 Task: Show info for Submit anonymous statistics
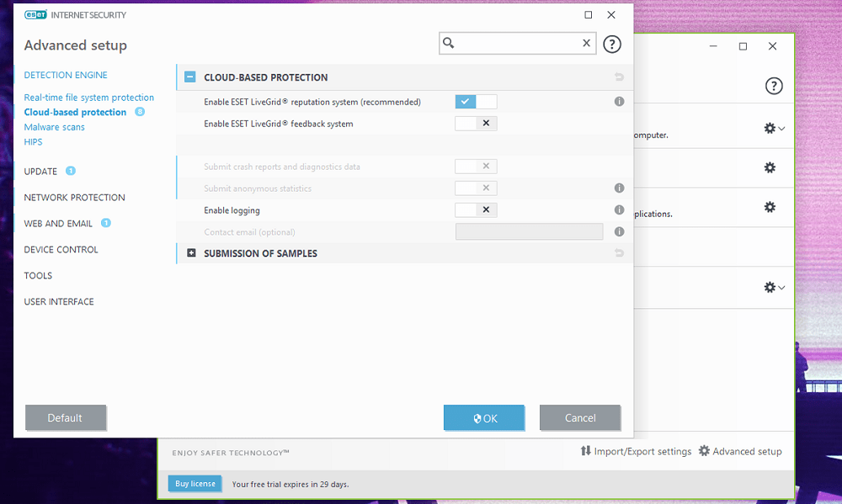point(619,188)
